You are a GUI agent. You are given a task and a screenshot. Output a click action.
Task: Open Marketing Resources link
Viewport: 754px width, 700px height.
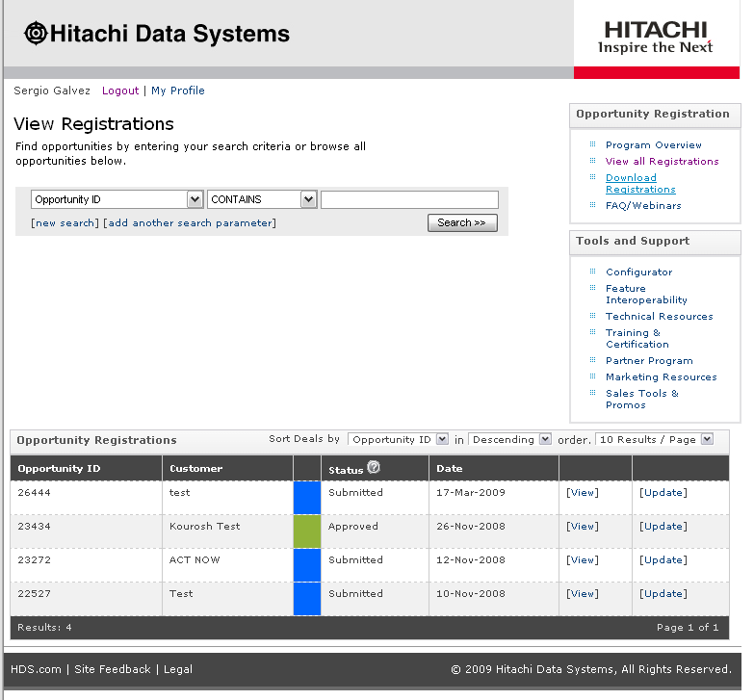click(662, 376)
